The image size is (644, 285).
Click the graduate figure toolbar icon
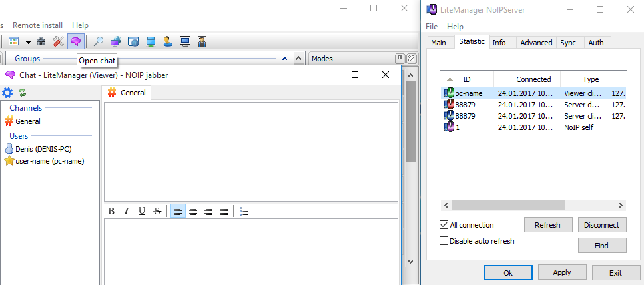click(x=202, y=41)
